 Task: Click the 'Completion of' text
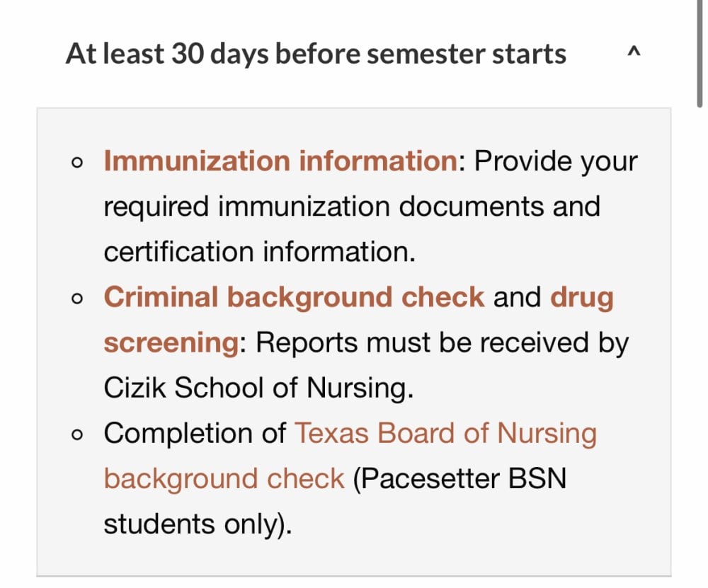click(195, 433)
